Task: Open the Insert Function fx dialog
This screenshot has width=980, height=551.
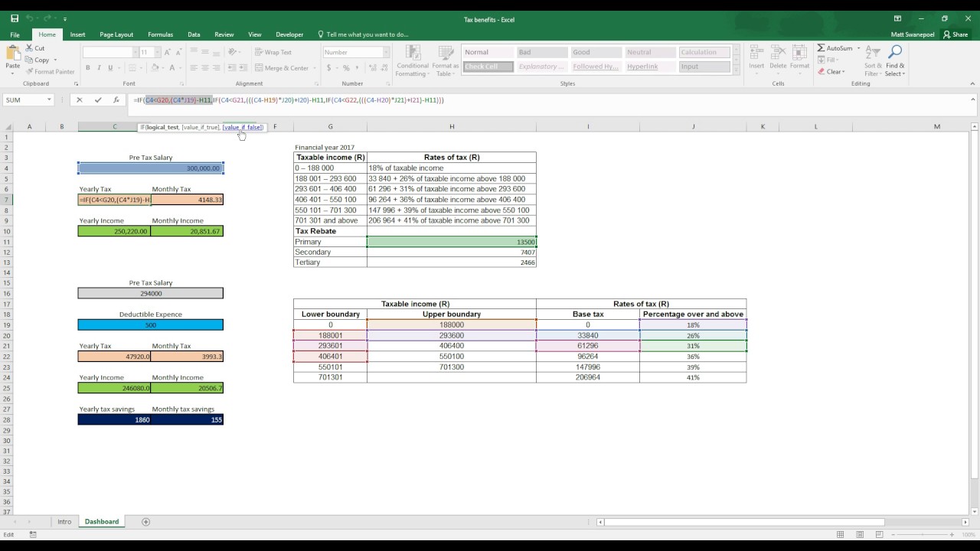Action: [116, 99]
